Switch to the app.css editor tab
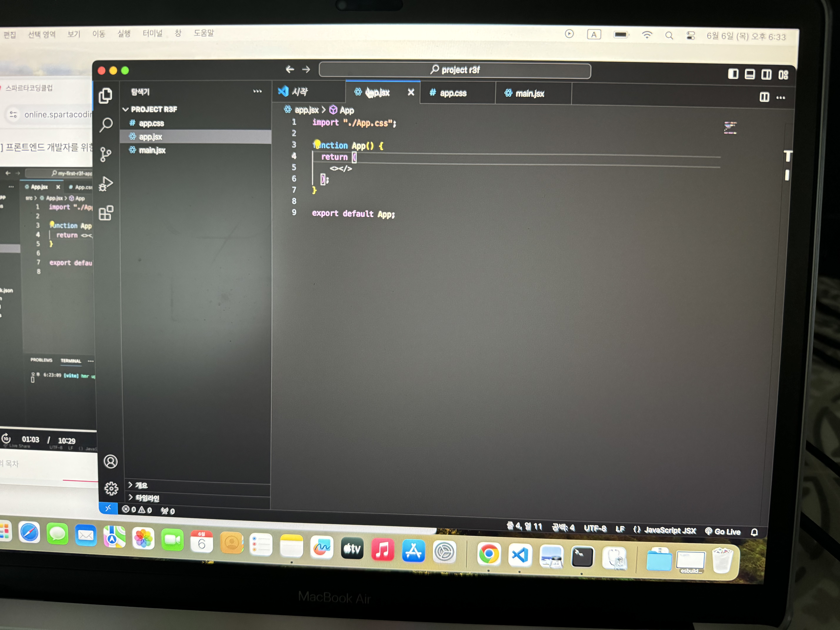 click(458, 93)
